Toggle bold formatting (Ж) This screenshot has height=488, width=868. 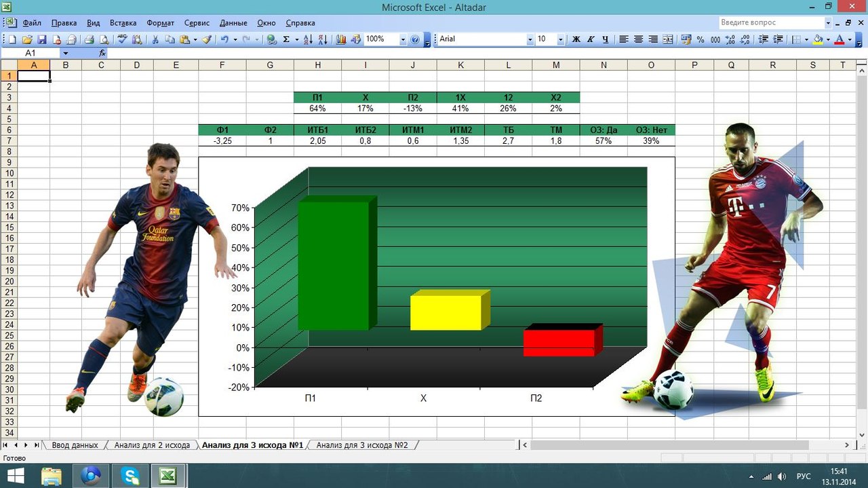[x=576, y=39]
